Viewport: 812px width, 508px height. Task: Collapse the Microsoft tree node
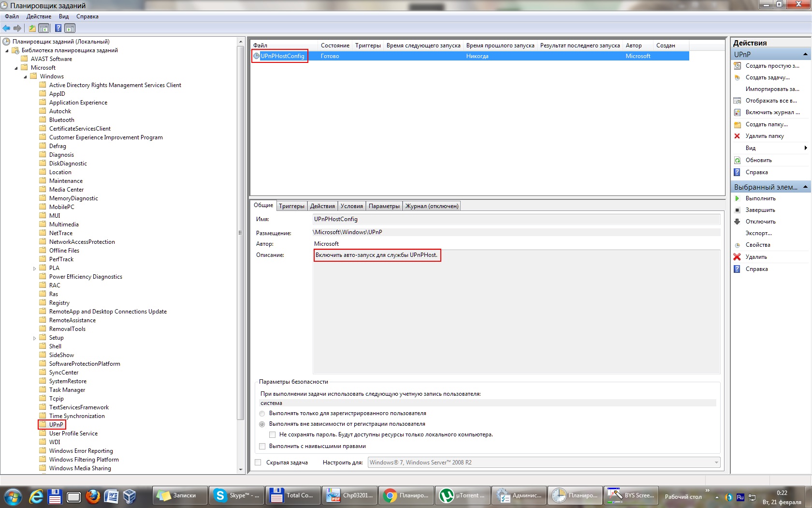16,68
